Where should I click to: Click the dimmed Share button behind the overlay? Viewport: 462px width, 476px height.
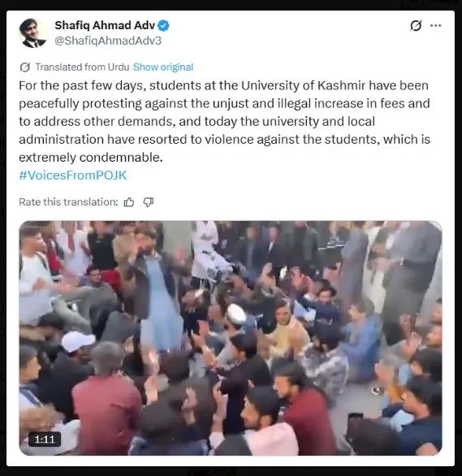[x=431, y=3]
